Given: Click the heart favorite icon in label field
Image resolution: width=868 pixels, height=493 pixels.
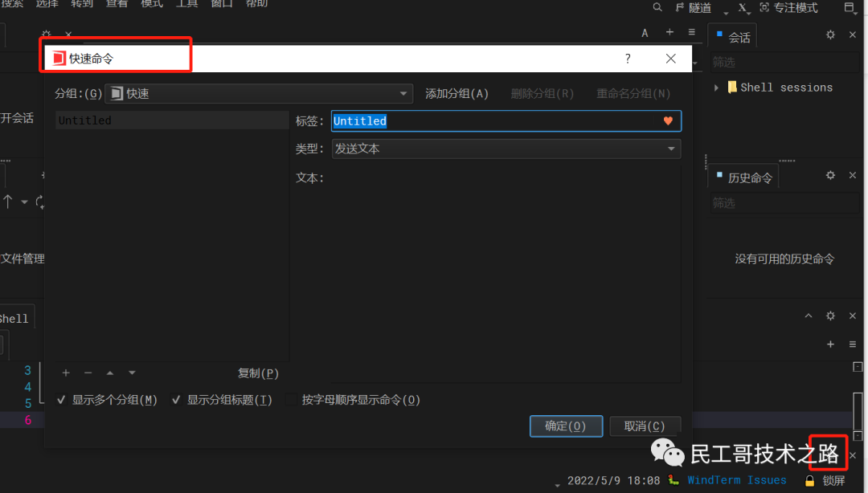Looking at the screenshot, I should [x=668, y=120].
